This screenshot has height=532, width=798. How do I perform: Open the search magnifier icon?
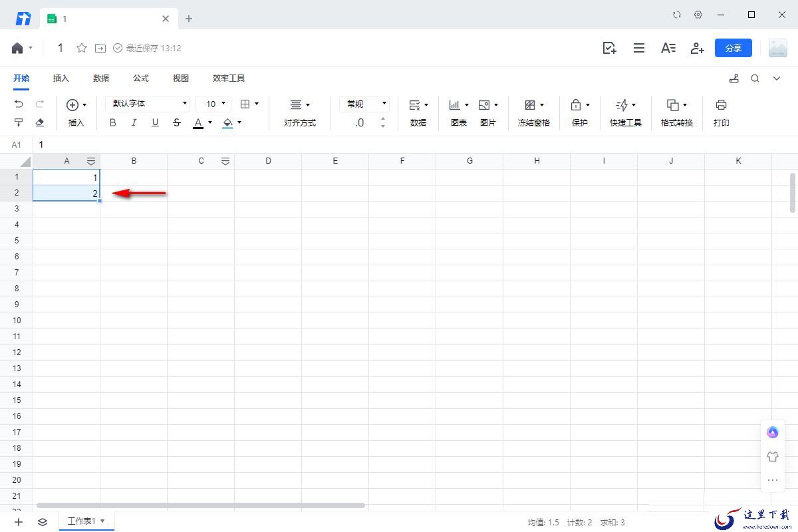click(755, 78)
